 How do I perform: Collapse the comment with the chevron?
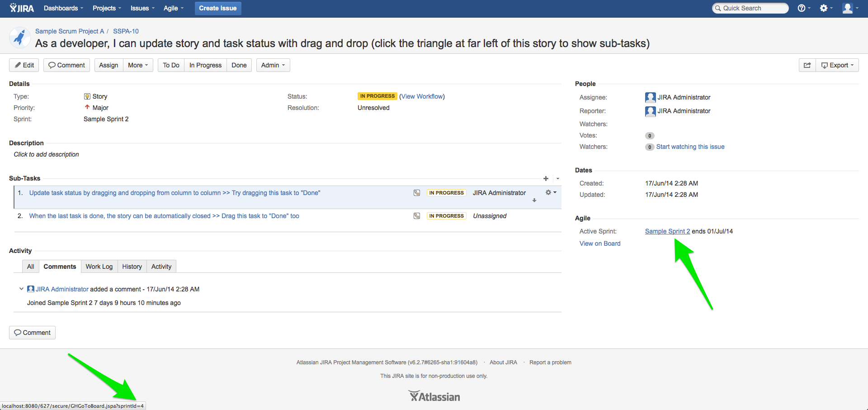pos(21,289)
